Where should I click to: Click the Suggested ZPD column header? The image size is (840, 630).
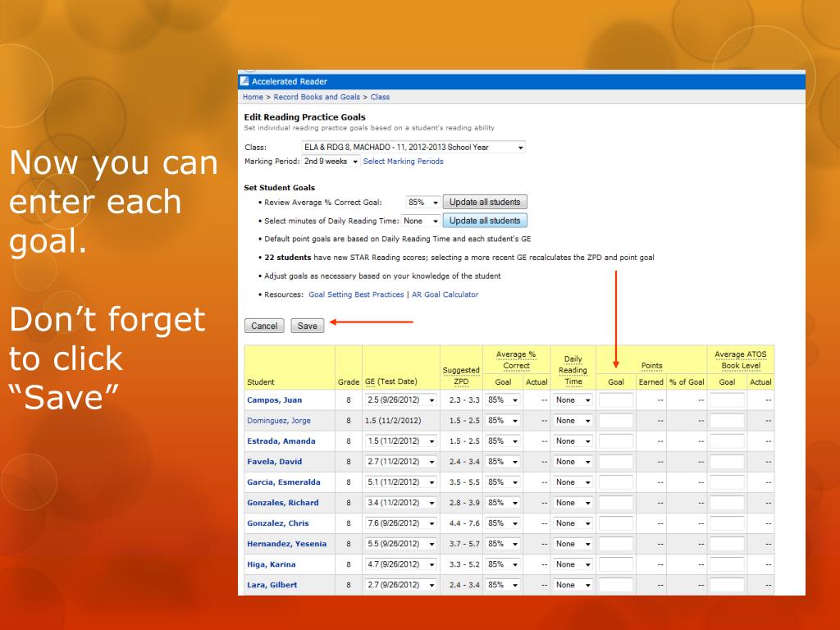pos(461,376)
